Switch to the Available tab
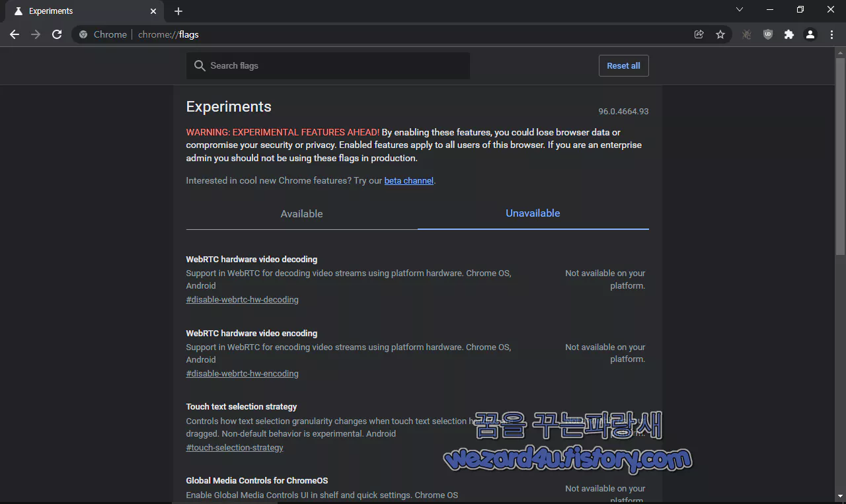Image resolution: width=846 pixels, height=504 pixels. [x=302, y=214]
